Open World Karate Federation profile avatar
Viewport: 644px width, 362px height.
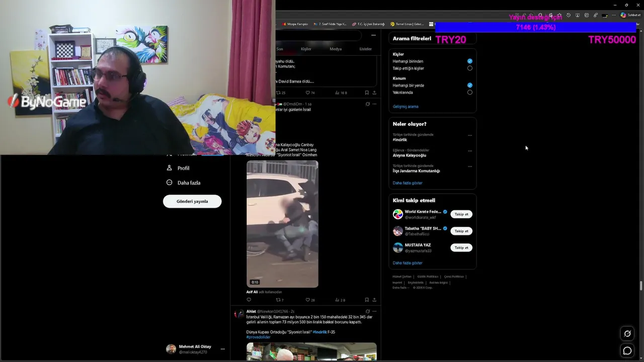click(398, 214)
